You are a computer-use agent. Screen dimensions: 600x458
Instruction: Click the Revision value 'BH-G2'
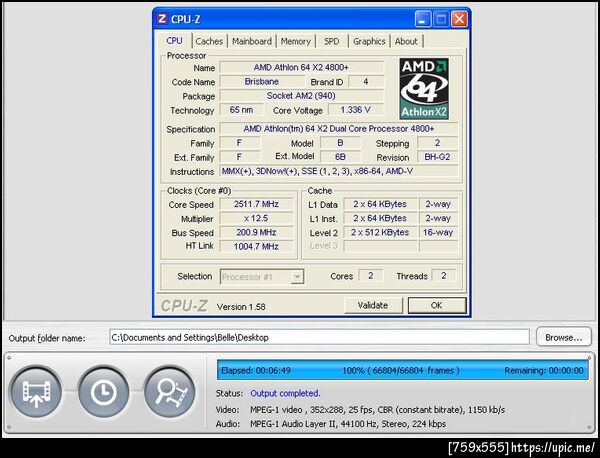coord(437,157)
